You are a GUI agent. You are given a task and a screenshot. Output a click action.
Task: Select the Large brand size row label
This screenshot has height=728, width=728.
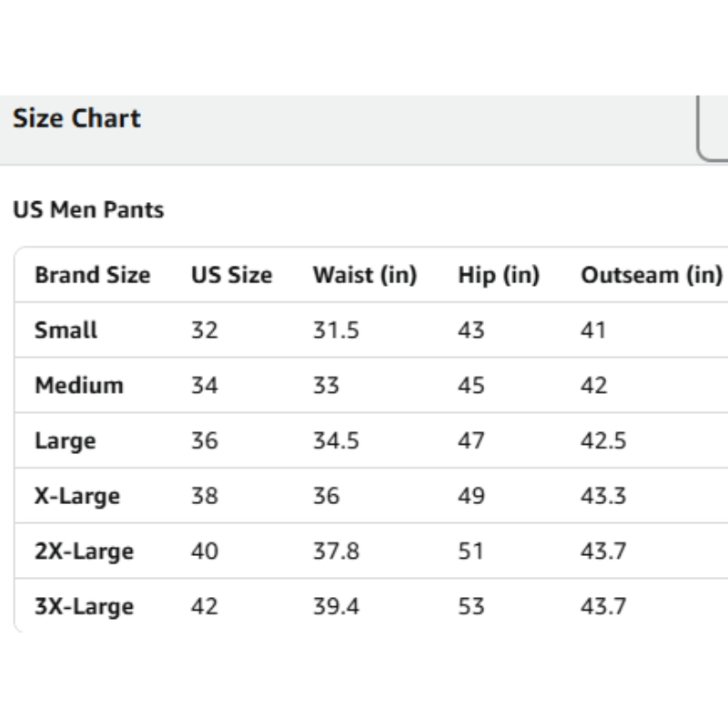pos(65,441)
